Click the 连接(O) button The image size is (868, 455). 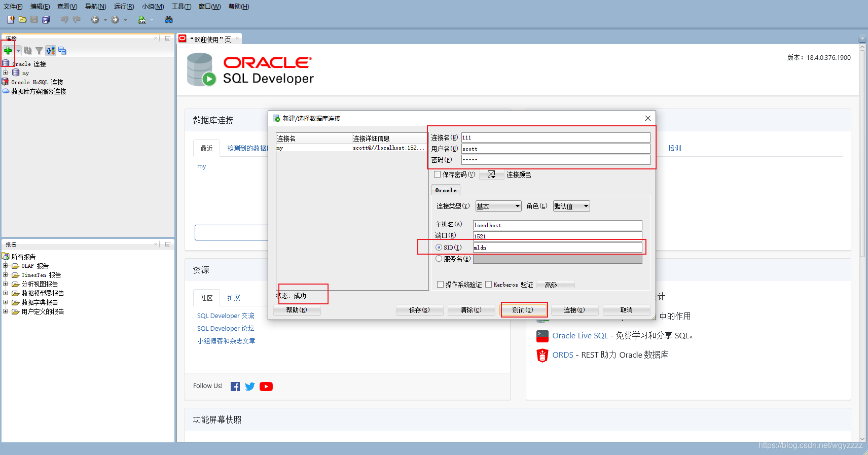[x=574, y=310]
